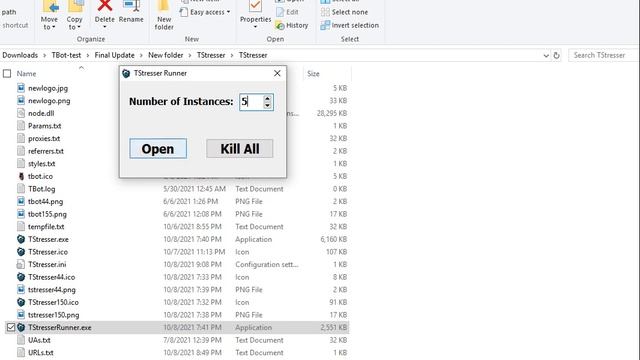The image size is (640, 360).
Task: Click Invert selection in ribbon
Action: [x=350, y=25]
